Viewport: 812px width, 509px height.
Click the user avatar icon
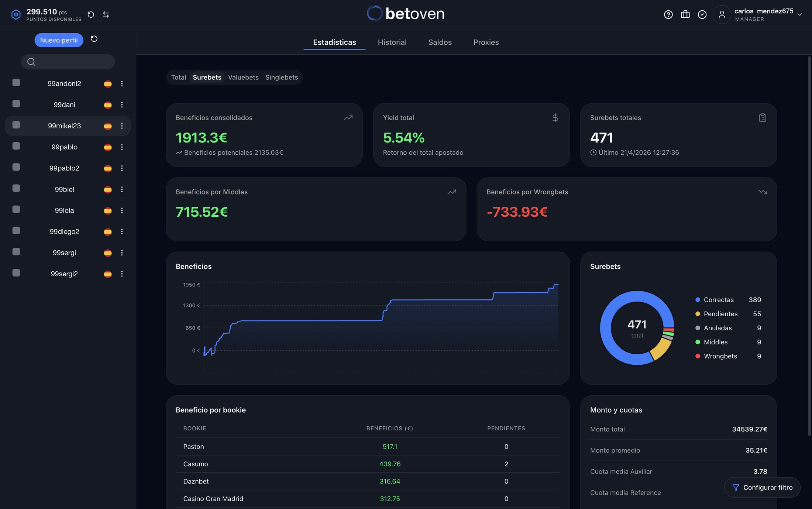pos(722,14)
